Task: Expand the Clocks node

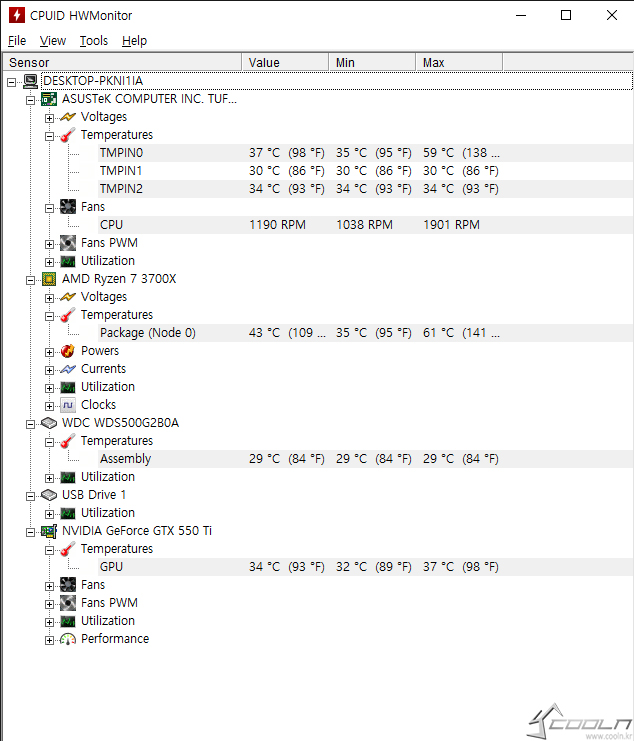Action: tap(49, 406)
